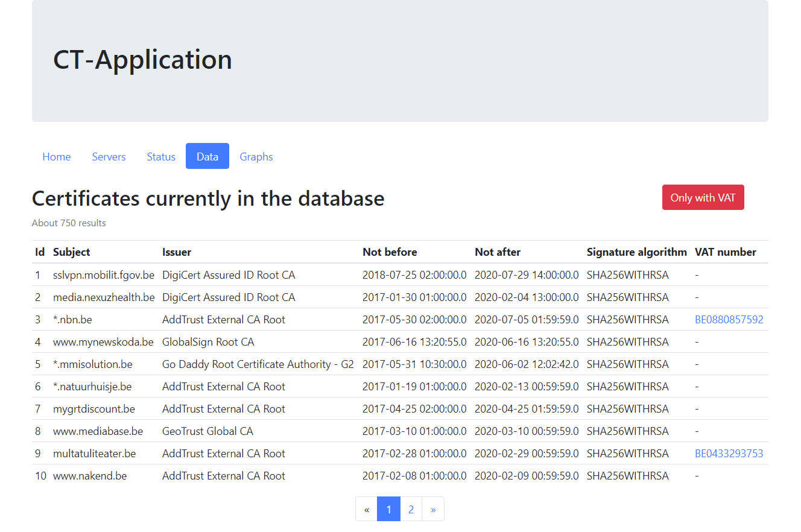This screenshot has width=801, height=532.
Task: Select pagination page 2
Action: [411, 509]
